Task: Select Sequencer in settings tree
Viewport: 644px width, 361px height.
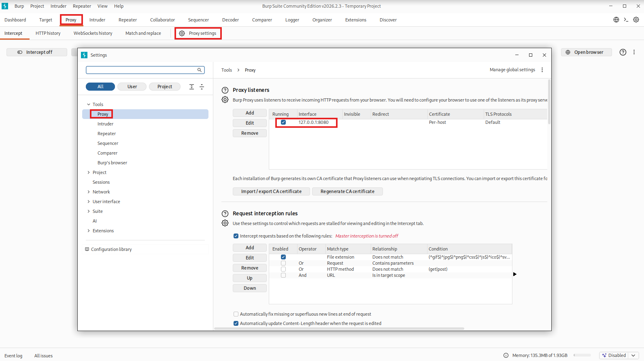Action: (108, 143)
